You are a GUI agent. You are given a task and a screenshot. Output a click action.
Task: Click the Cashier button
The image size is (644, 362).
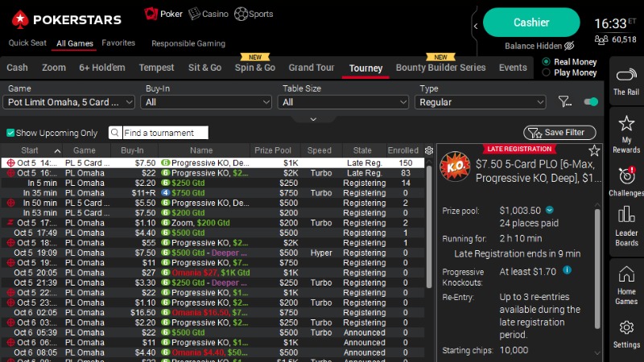pos(531,23)
